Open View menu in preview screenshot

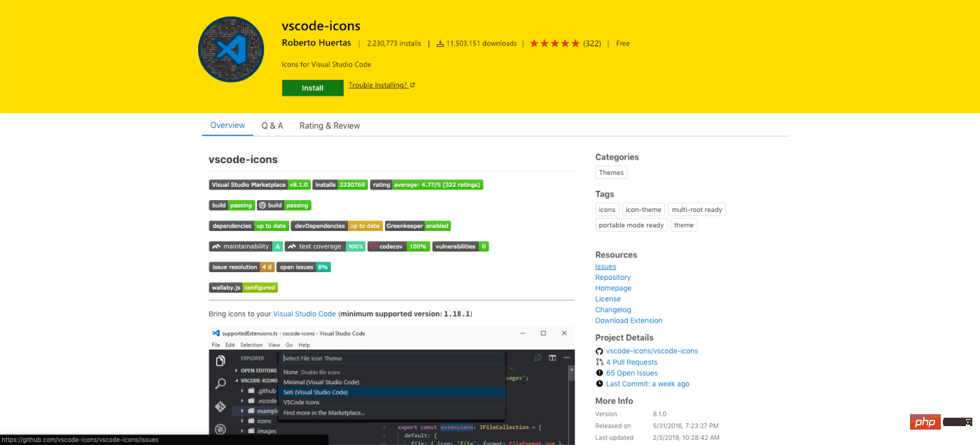point(274,345)
